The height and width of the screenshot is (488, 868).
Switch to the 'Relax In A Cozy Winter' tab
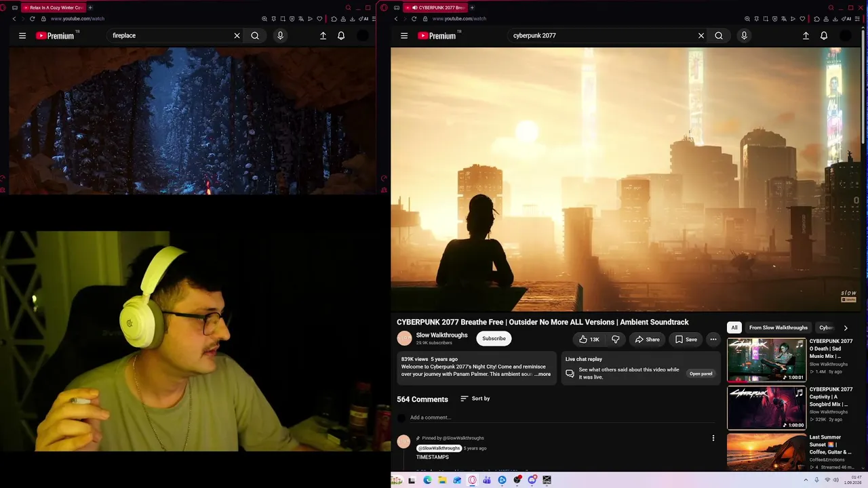(x=53, y=7)
